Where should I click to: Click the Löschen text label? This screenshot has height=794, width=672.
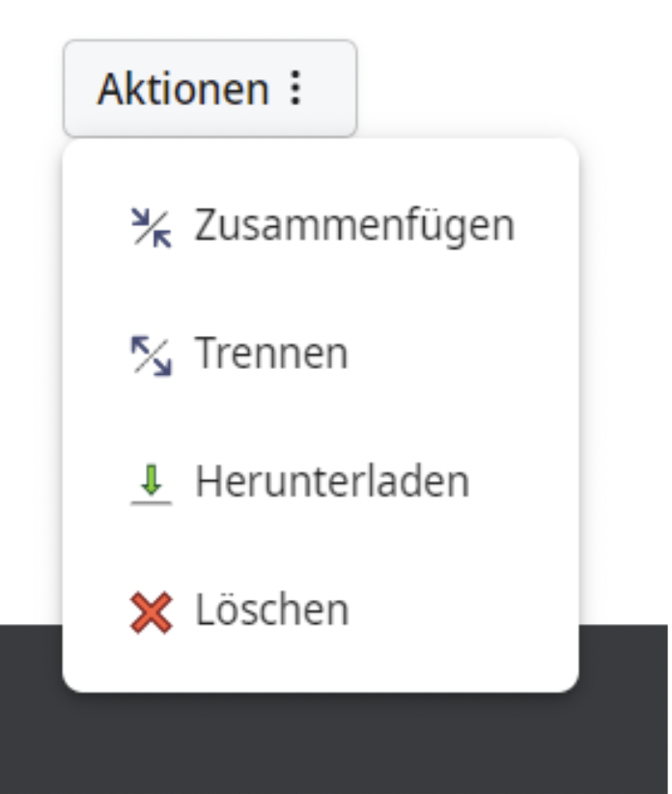tap(271, 610)
